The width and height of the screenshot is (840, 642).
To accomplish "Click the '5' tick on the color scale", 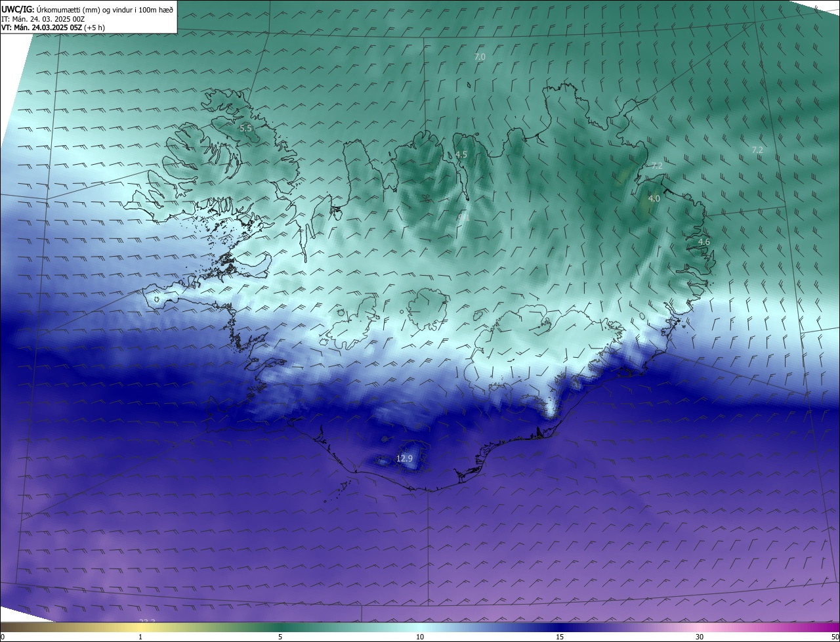I will [280, 637].
